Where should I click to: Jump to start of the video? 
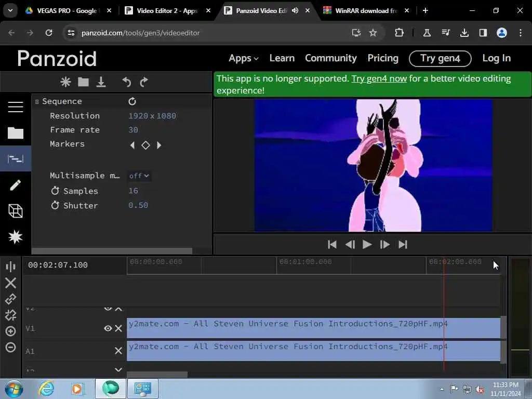tap(332, 244)
